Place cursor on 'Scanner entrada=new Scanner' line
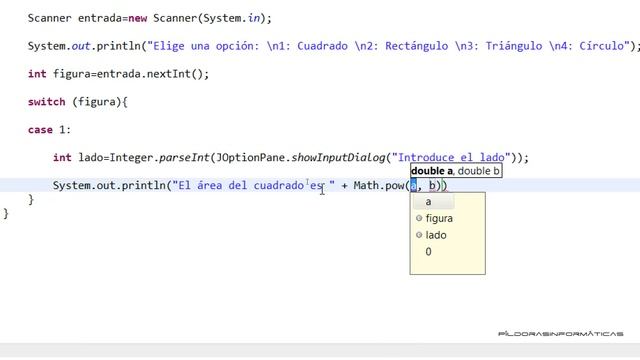The image size is (640, 360). coord(149,18)
